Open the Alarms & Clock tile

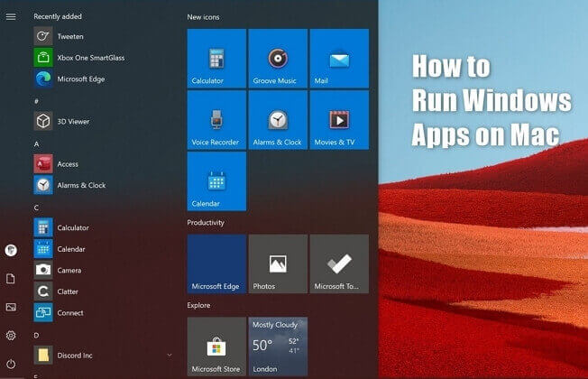[278, 120]
